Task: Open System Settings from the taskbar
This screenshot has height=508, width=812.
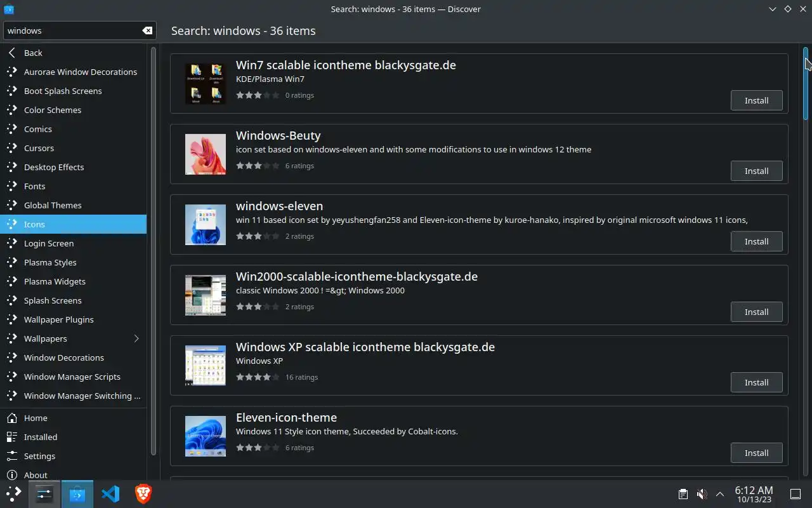Action: (x=44, y=494)
